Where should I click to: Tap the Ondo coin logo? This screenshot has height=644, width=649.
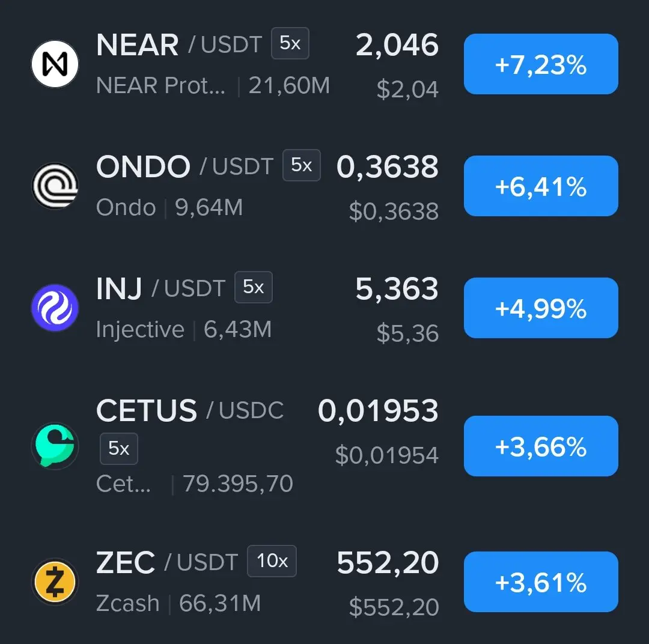(55, 186)
